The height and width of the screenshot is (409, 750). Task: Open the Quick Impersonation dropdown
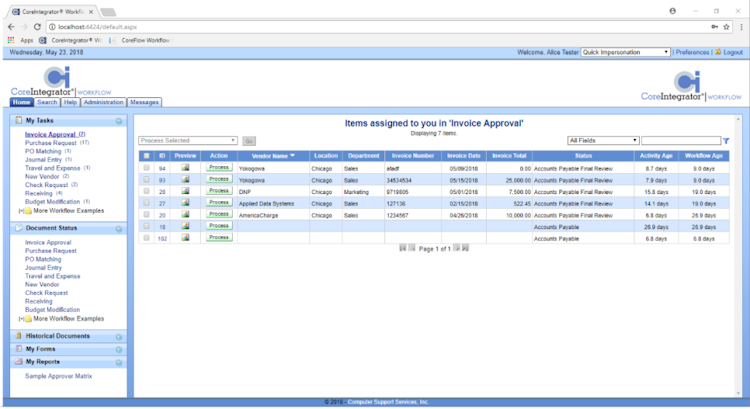pyautogui.click(x=625, y=52)
